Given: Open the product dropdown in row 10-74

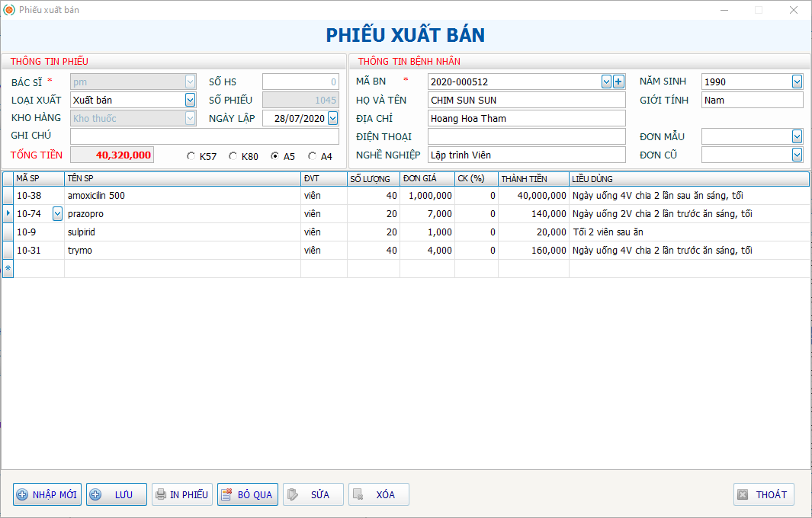Looking at the screenshot, I should (x=57, y=214).
